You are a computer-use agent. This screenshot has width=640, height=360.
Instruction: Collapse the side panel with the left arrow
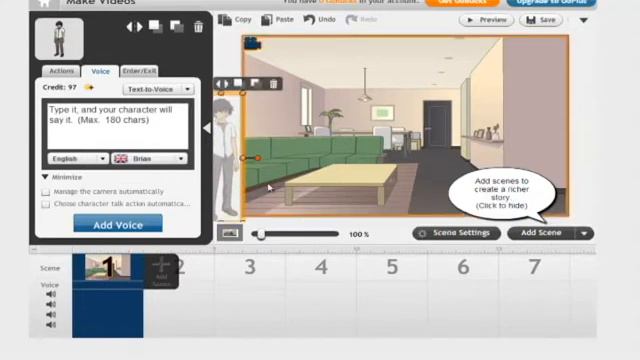(207, 128)
